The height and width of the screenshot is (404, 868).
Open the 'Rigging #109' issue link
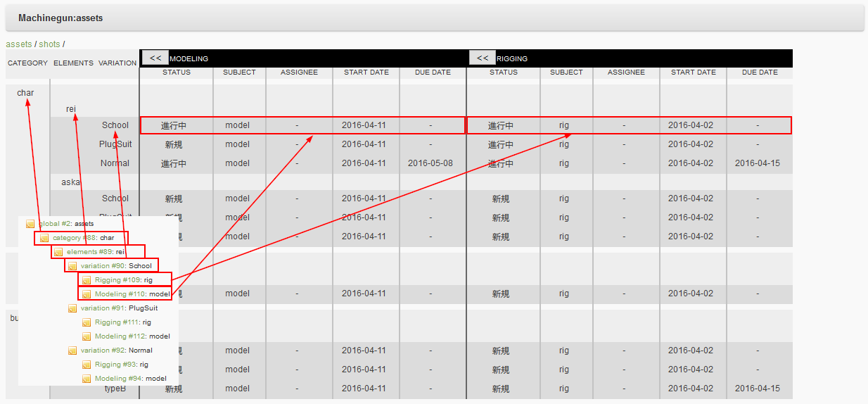click(117, 280)
